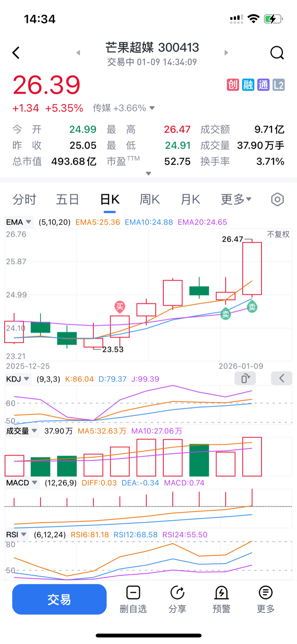Tap the 卖 marker under the 25.05 candle

[225, 314]
